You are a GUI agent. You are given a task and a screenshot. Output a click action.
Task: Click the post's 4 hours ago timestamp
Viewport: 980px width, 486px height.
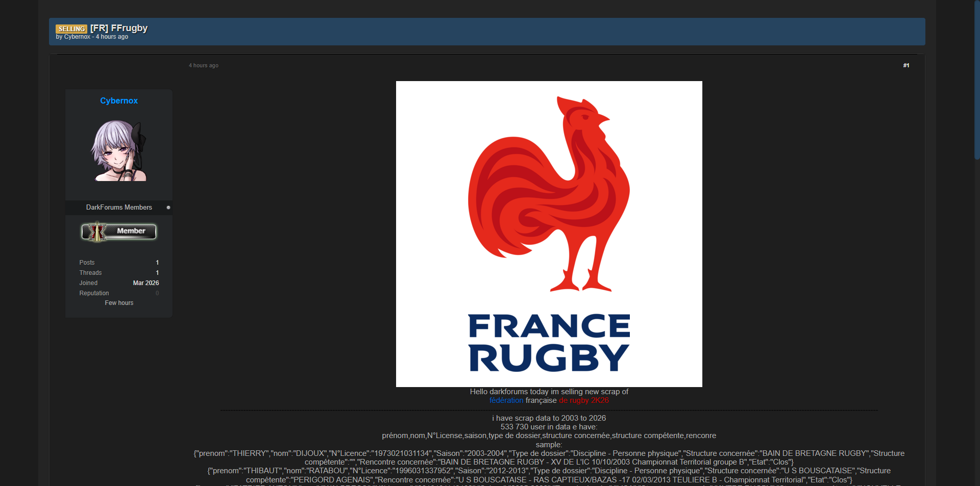pyautogui.click(x=204, y=65)
